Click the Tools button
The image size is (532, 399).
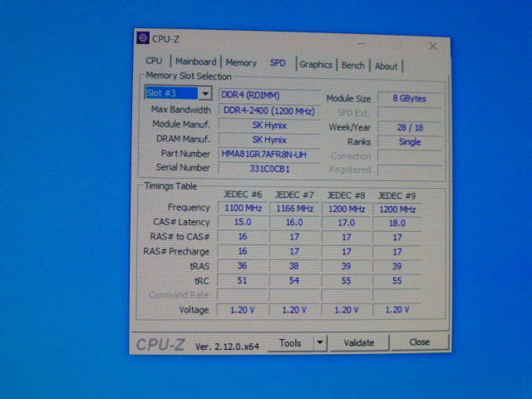tap(290, 343)
